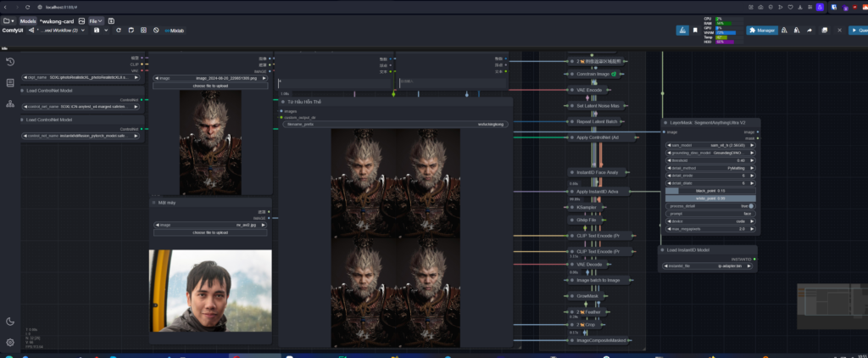Open the Models tab
Image resolution: width=868 pixels, height=358 pixels.
28,21
